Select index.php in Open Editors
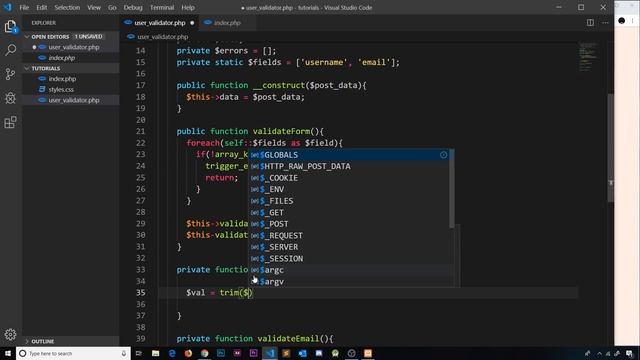Viewport: 640px width, 360px height. [71, 58]
